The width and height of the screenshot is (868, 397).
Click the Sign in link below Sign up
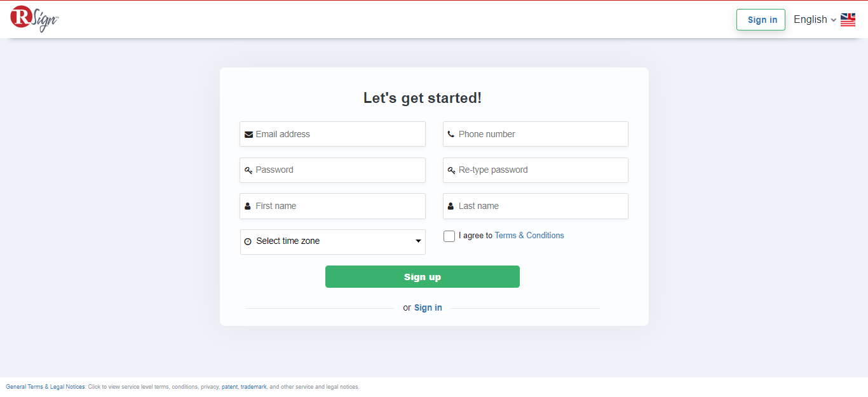[x=428, y=307]
